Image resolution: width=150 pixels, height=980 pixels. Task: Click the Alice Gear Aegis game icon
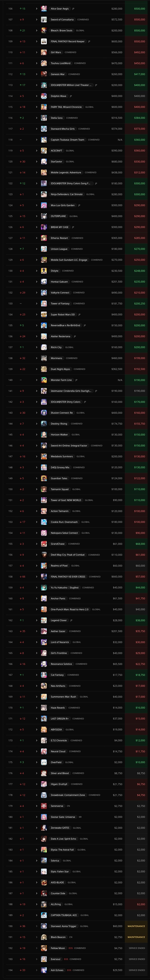pyautogui.click(x=44, y=8)
